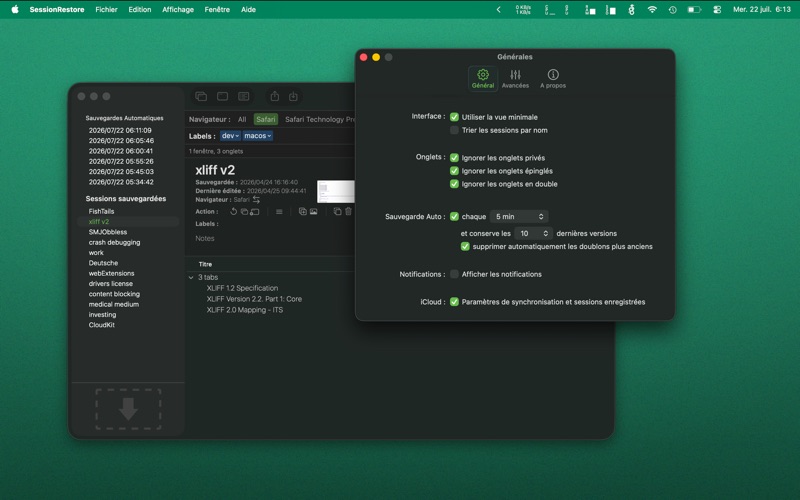
Task: Toggle supprimer automatiquement les doublons checkbox
Action: coord(465,246)
